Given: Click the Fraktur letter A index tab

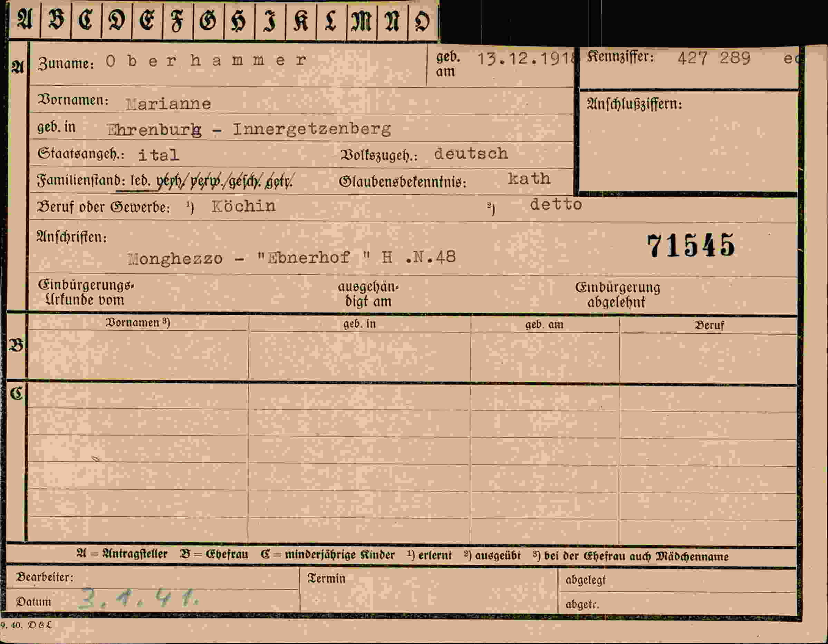Looking at the screenshot, I should [25, 20].
